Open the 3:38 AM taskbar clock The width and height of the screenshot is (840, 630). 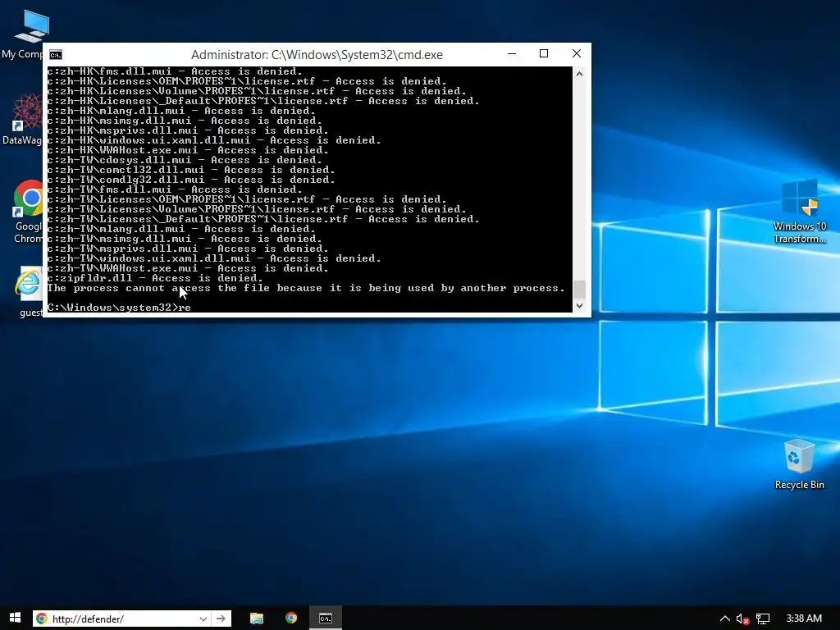[804, 619]
